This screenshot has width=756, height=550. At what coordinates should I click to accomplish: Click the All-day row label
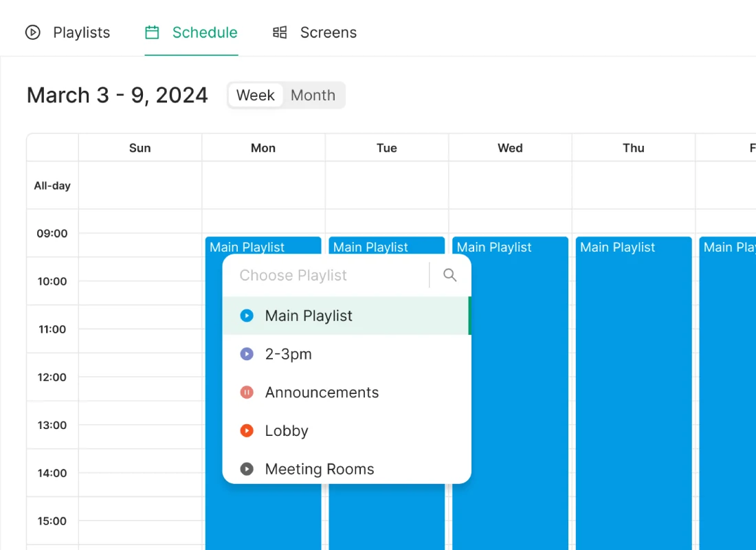click(x=52, y=185)
